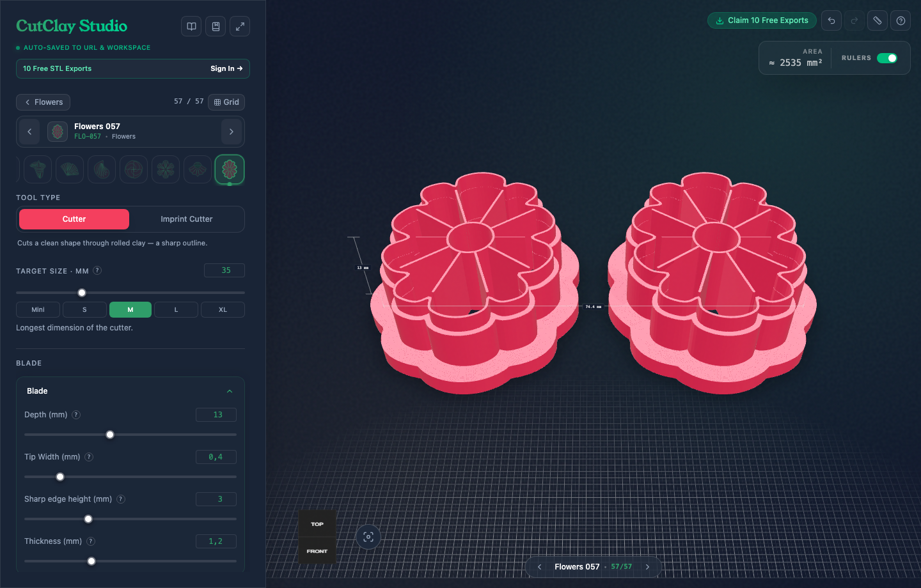Image resolution: width=921 pixels, height=588 pixels.
Task: Switch to Imprint Cutter tab
Action: point(187,219)
